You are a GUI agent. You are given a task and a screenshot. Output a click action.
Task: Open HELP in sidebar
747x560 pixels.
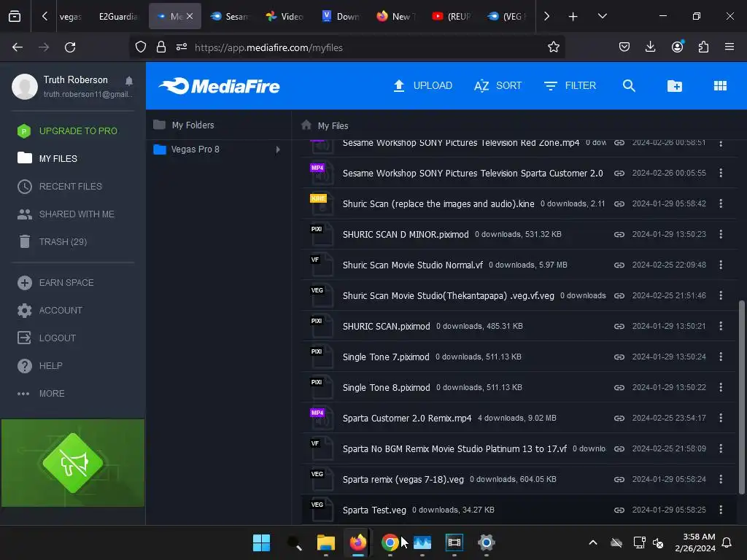click(39, 366)
